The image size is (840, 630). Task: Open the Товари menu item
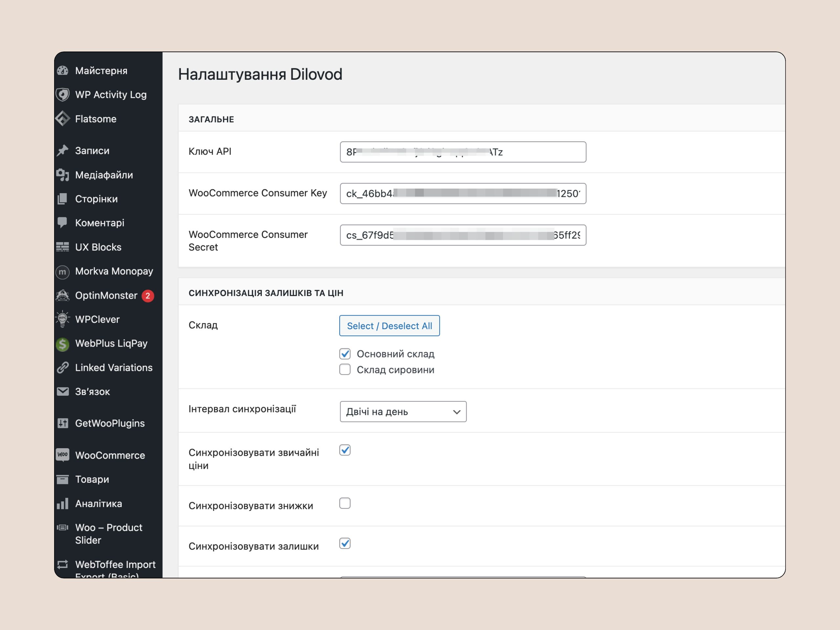click(92, 479)
